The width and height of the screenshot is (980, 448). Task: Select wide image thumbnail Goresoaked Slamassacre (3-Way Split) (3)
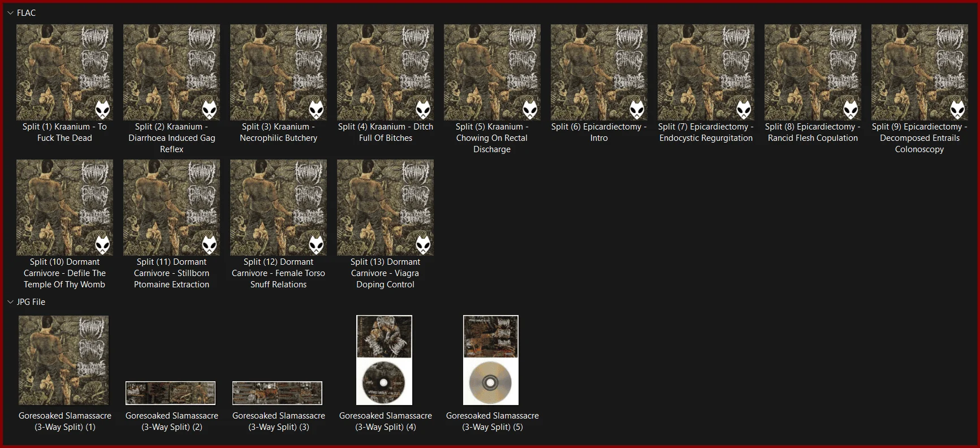(x=277, y=393)
